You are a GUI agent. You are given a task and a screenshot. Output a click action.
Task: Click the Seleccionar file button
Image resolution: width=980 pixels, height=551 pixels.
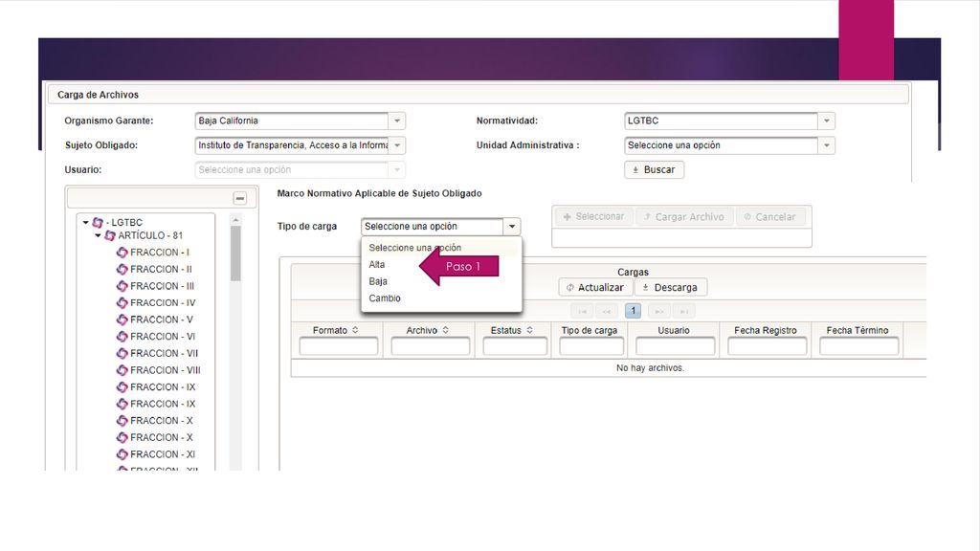point(593,217)
